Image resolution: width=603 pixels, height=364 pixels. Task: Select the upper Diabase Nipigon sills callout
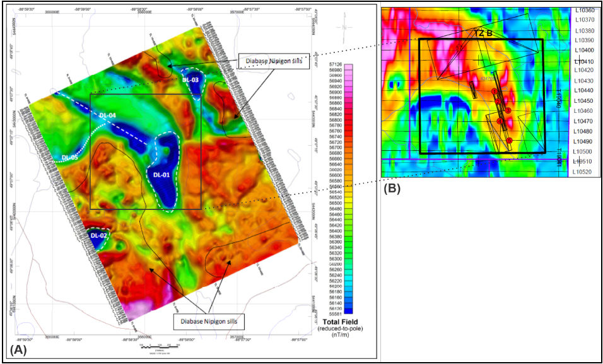tap(274, 61)
